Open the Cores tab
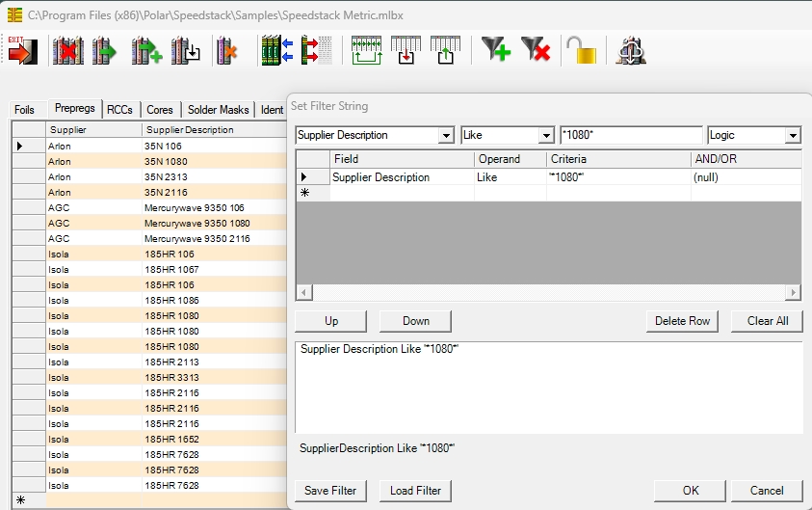This screenshot has width=812, height=510. [x=160, y=110]
